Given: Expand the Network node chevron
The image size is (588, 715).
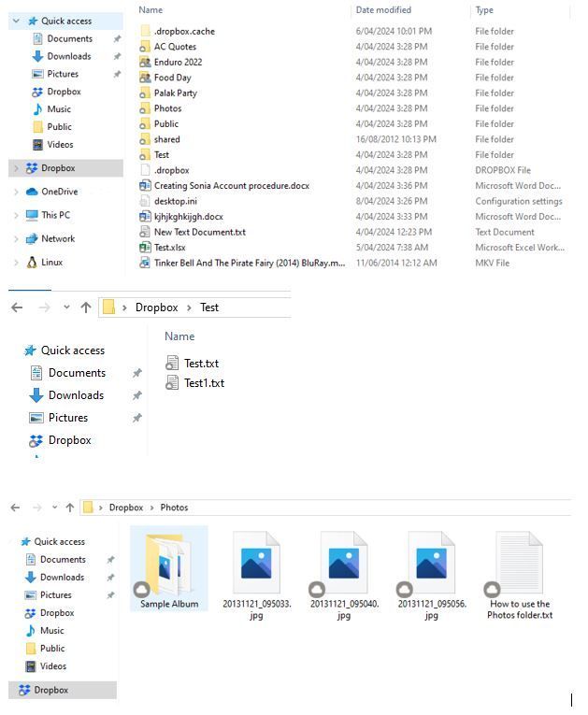Looking at the screenshot, I should coord(17,238).
